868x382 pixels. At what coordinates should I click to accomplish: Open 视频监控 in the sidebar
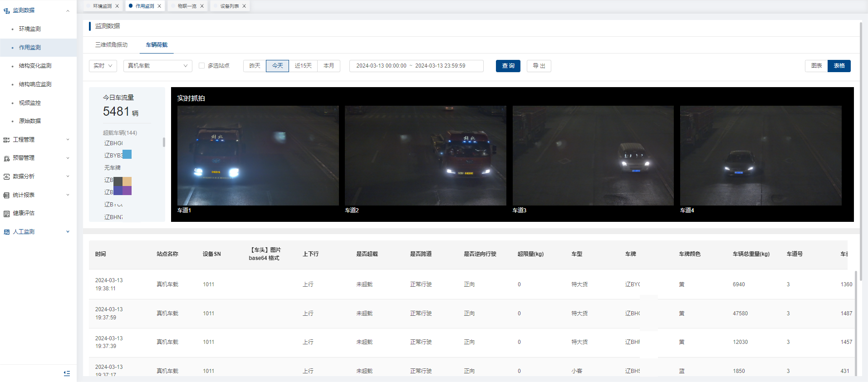pyautogui.click(x=30, y=103)
